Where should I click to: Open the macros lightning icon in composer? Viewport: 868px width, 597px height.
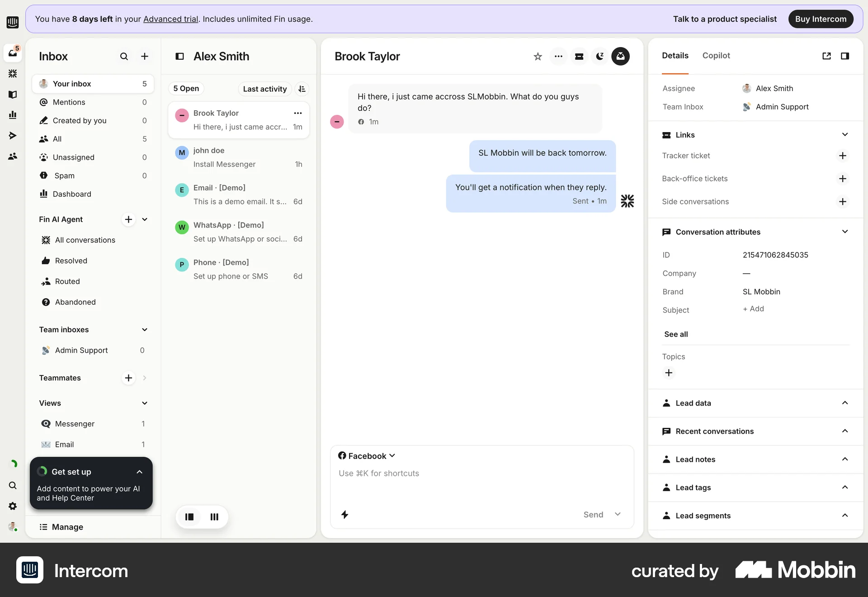(x=345, y=515)
